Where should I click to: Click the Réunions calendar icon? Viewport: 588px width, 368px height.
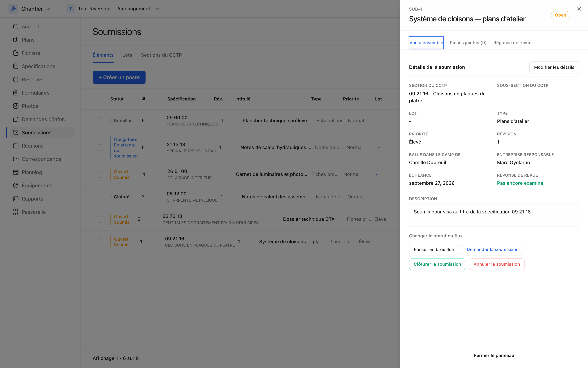tap(16, 146)
